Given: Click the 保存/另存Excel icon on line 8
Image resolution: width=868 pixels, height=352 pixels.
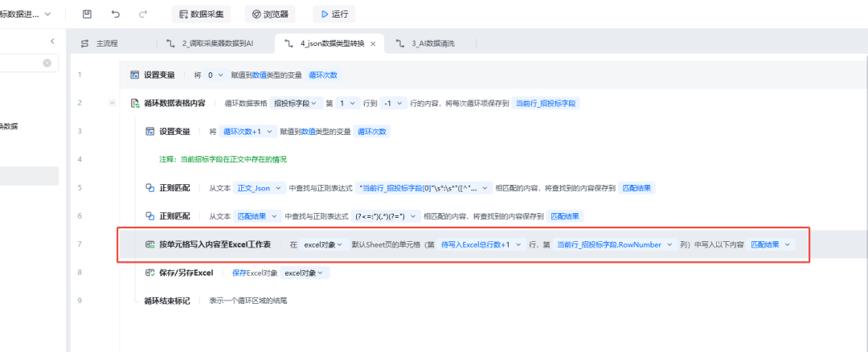Looking at the screenshot, I should 149,272.
